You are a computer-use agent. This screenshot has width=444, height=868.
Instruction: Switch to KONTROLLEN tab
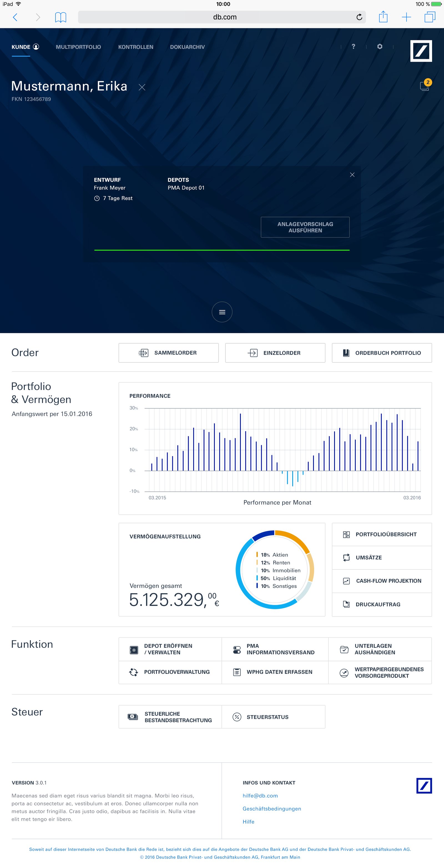tap(136, 47)
